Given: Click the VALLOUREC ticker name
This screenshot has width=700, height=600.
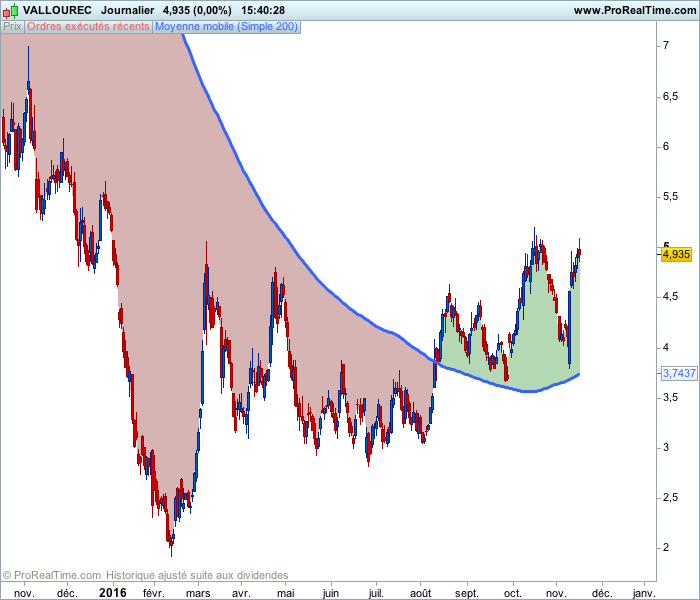Looking at the screenshot, I should coord(57,10).
